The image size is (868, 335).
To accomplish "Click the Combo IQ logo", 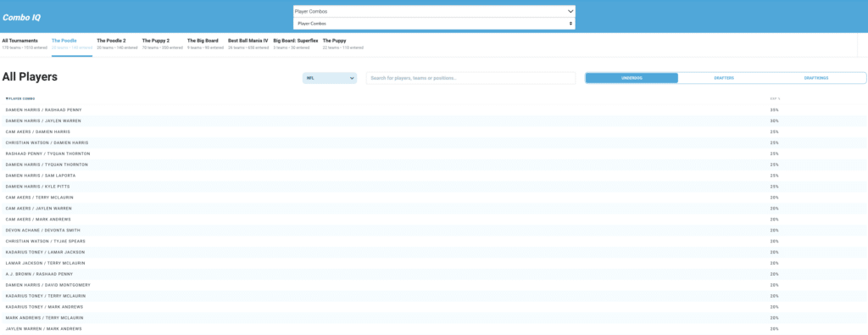I will click(x=21, y=17).
